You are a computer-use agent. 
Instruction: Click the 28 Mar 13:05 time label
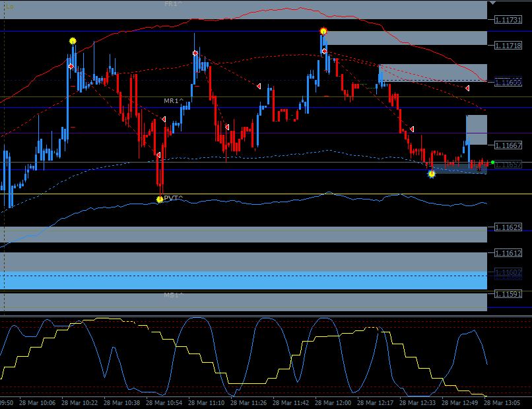click(502, 403)
